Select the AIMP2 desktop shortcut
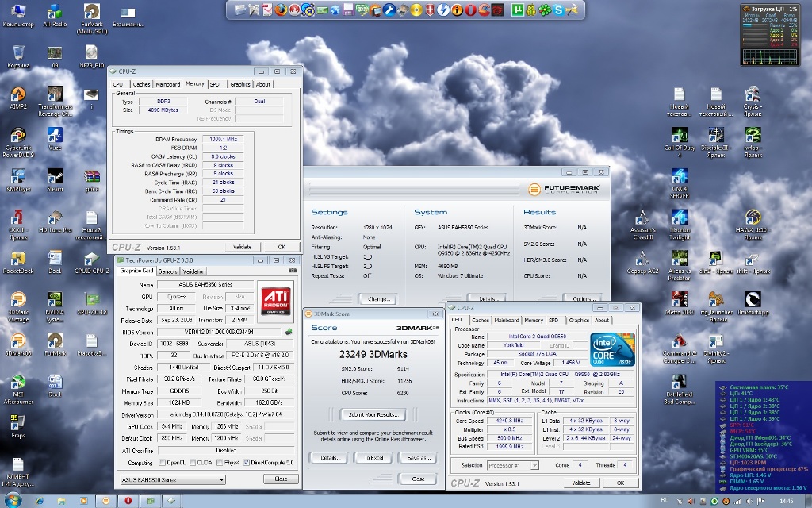The height and width of the screenshot is (508, 812). pos(18,98)
